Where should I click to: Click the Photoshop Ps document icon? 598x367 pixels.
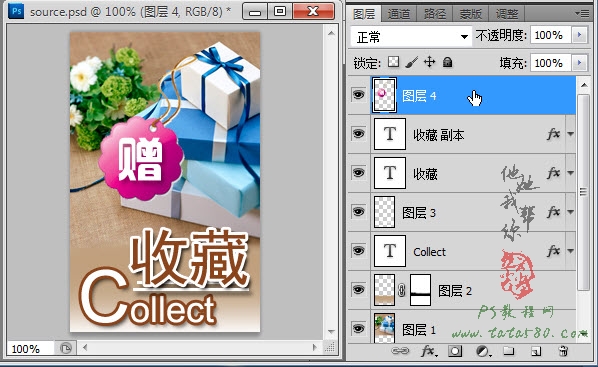point(16,11)
